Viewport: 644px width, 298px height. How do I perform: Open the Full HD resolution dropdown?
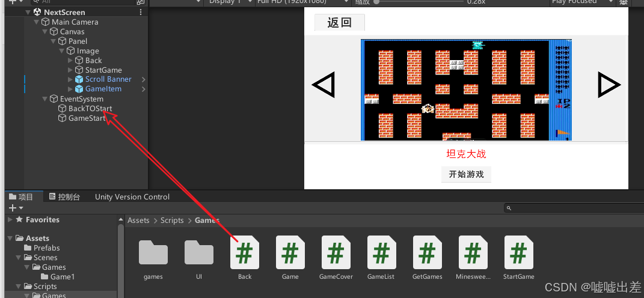[x=302, y=2]
